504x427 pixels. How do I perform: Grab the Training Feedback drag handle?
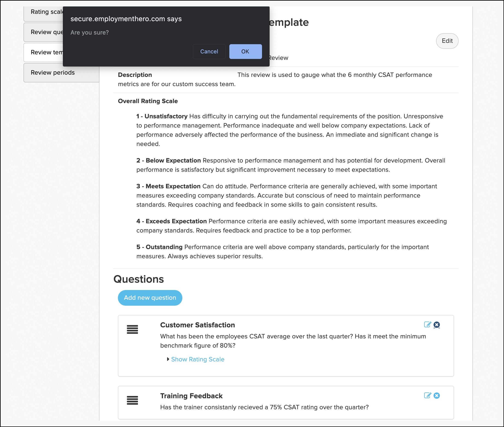132,400
